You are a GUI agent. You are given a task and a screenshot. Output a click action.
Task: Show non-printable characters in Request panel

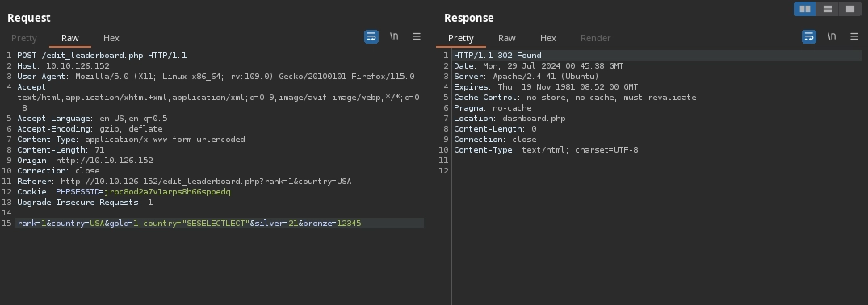(x=394, y=36)
